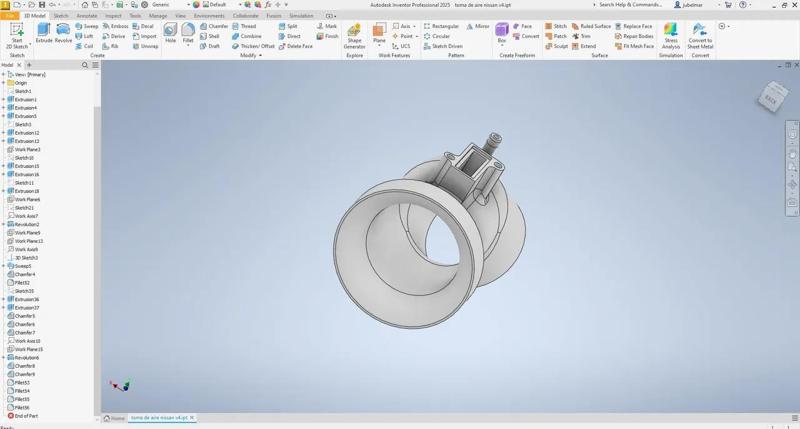This screenshot has height=429, width=800.
Task: Pick the Draft tool
Action: click(210, 46)
